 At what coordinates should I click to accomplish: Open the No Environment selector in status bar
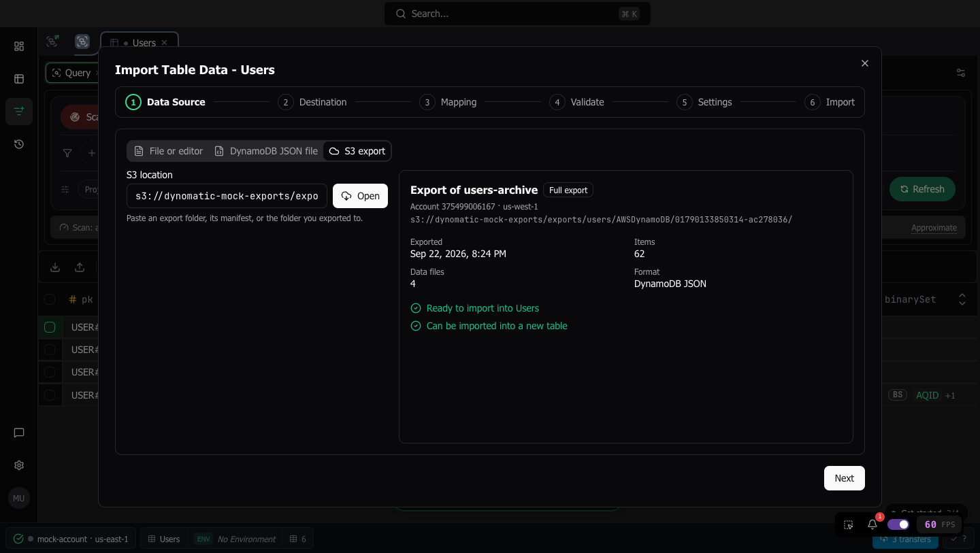click(235, 539)
